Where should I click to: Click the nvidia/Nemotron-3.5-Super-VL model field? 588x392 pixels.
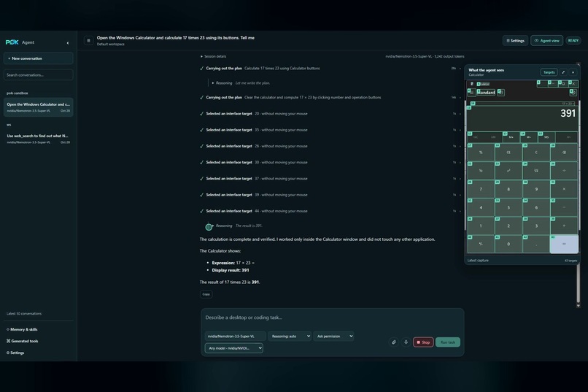click(x=235, y=336)
